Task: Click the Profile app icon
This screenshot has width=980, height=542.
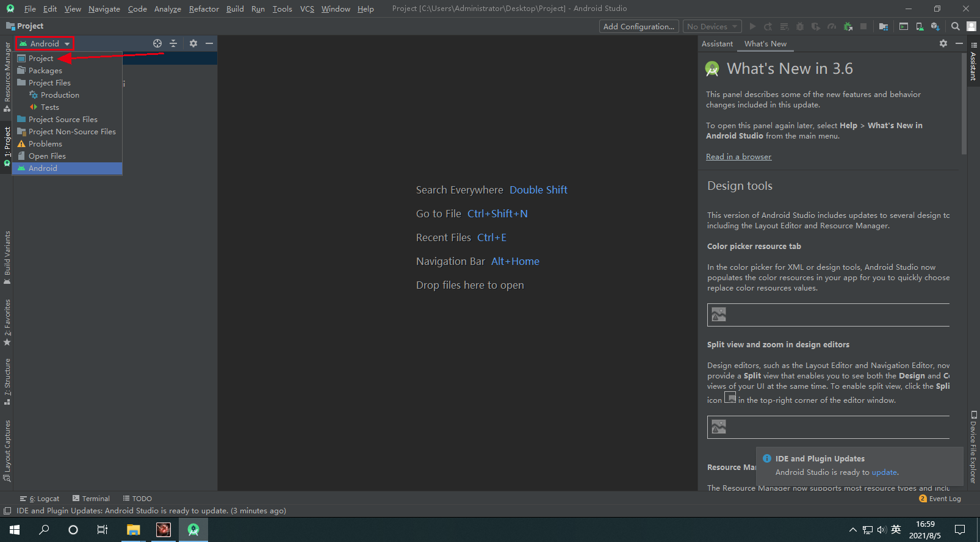Action: [x=832, y=26]
